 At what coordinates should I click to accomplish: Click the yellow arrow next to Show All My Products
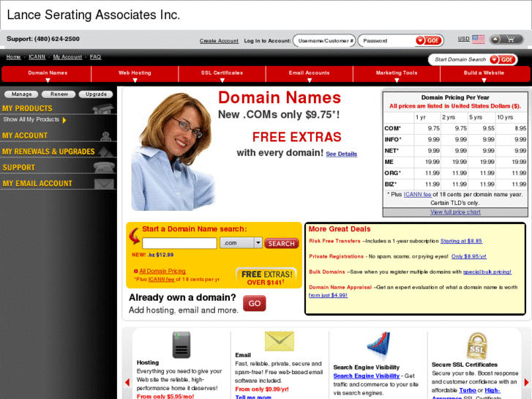(64, 120)
